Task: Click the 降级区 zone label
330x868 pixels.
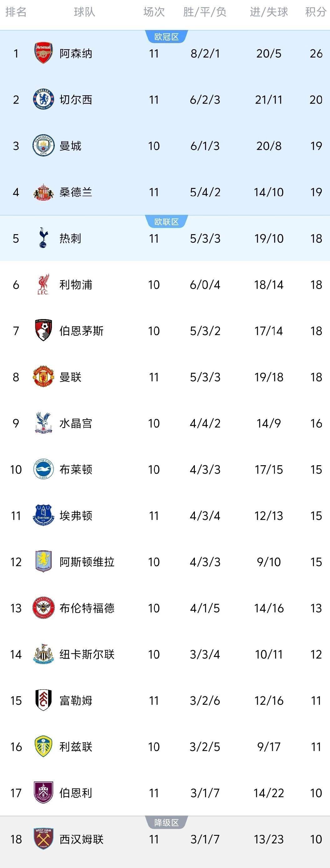Action: pyautogui.click(x=166, y=822)
